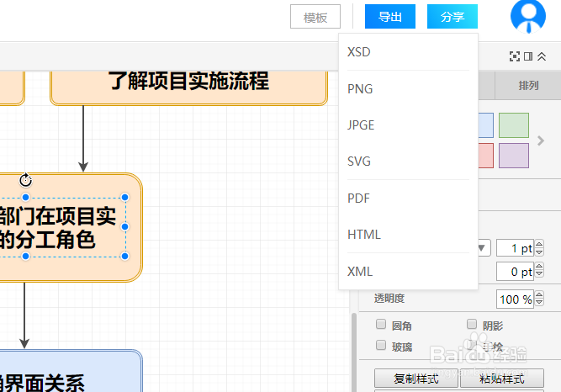Export as XML file

(408, 272)
